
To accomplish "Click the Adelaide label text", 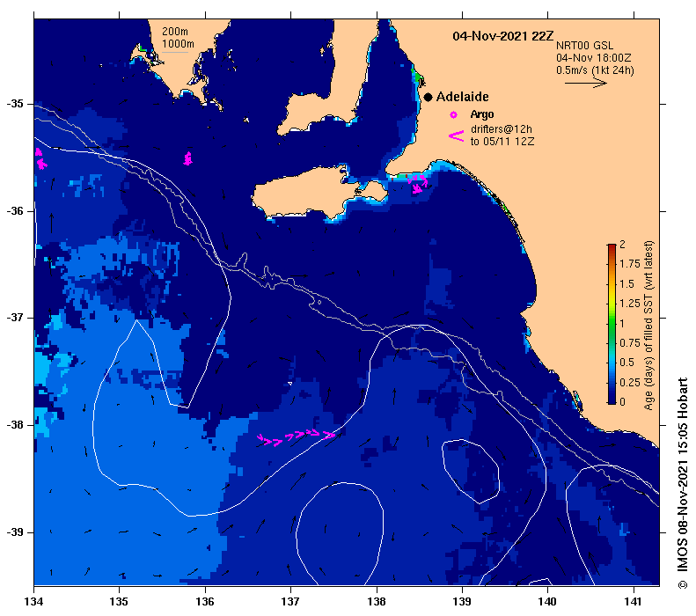I will coord(462,97).
